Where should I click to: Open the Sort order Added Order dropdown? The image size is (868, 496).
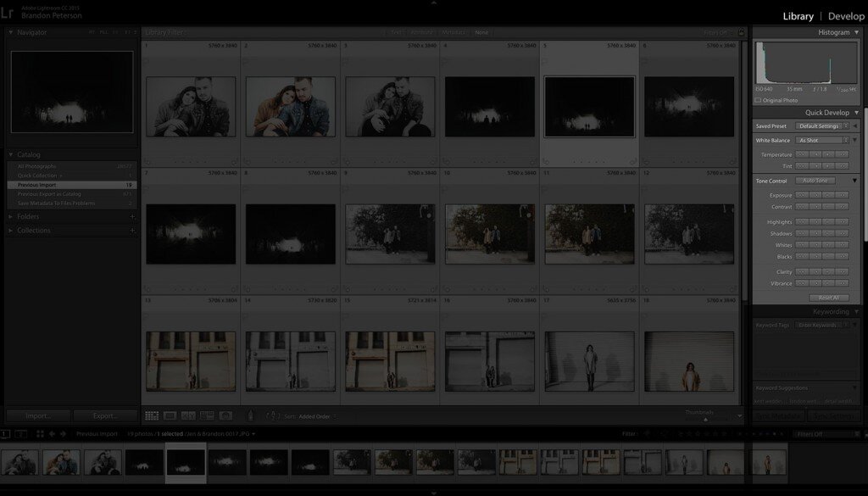pyautogui.click(x=318, y=416)
